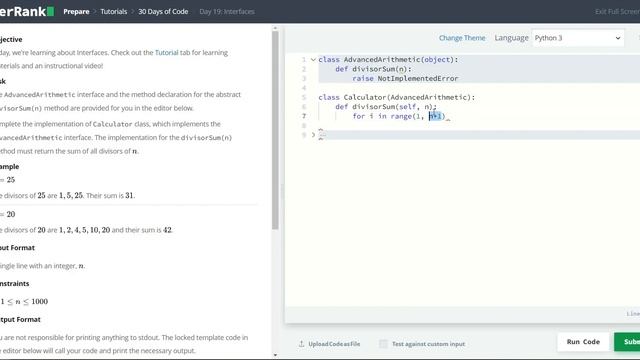Click the highlighted 'n+1' in the range call
The height and width of the screenshot is (360, 640).
435,116
